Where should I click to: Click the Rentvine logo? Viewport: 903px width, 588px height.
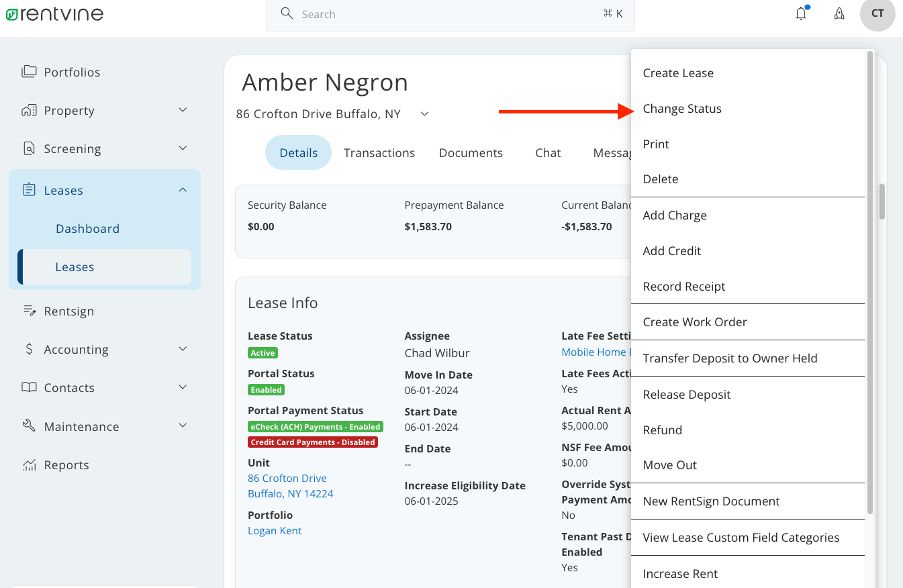click(55, 13)
